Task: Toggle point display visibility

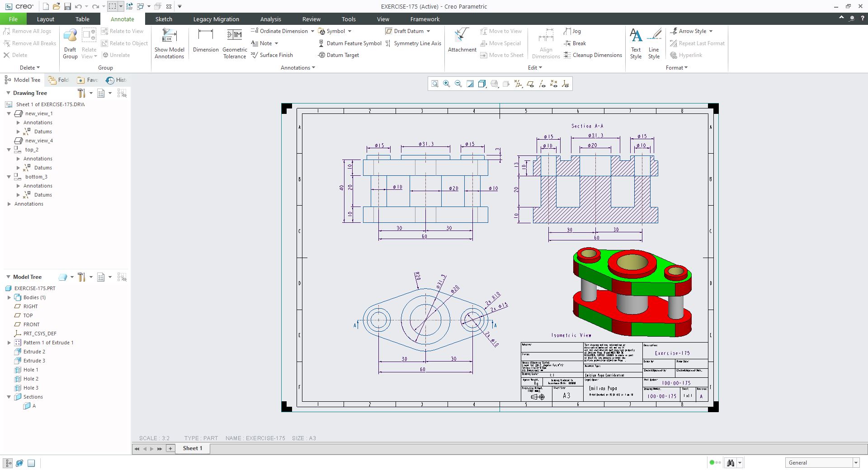Action: click(554, 84)
